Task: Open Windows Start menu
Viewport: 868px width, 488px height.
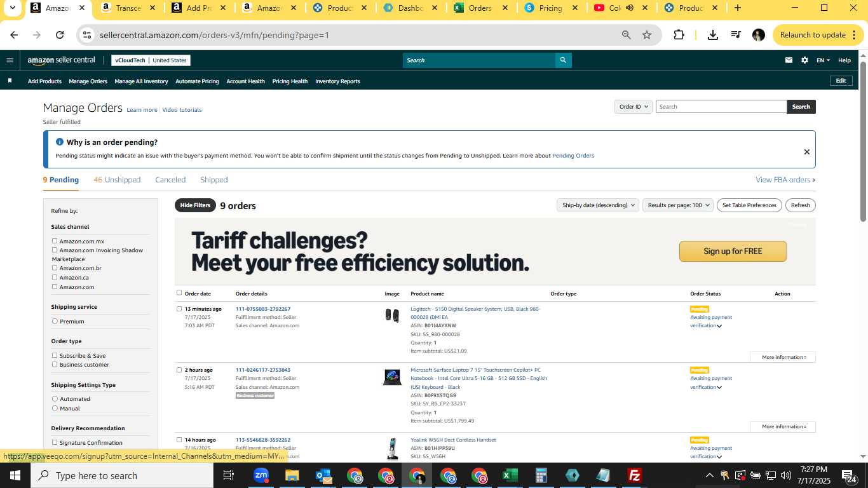Action: tap(15, 475)
